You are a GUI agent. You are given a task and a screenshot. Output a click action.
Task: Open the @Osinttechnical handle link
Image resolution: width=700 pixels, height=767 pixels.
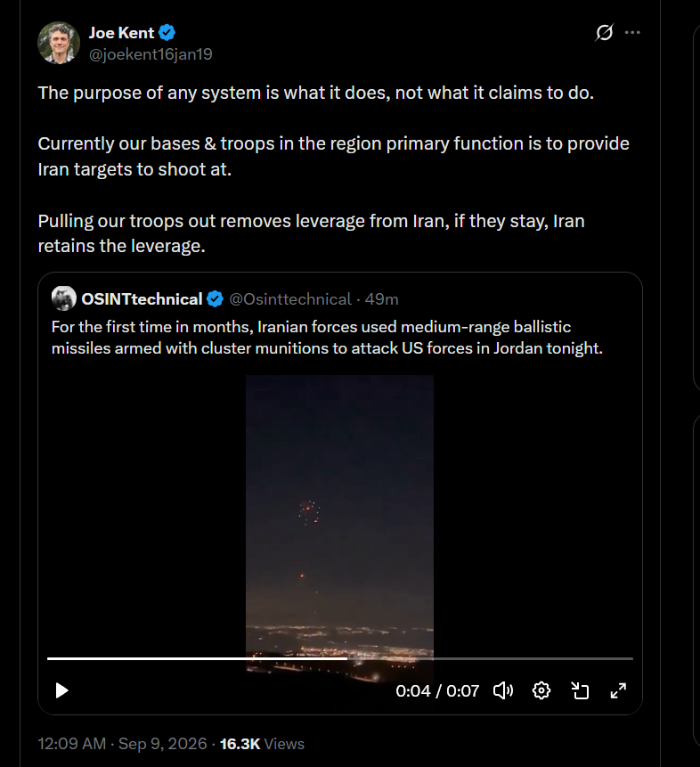pos(290,299)
